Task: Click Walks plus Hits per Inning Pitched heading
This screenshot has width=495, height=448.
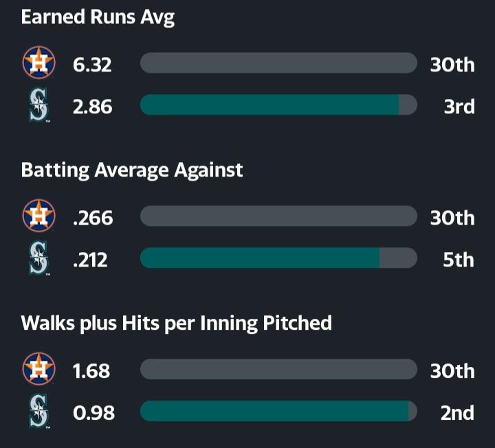Action: [x=177, y=322]
